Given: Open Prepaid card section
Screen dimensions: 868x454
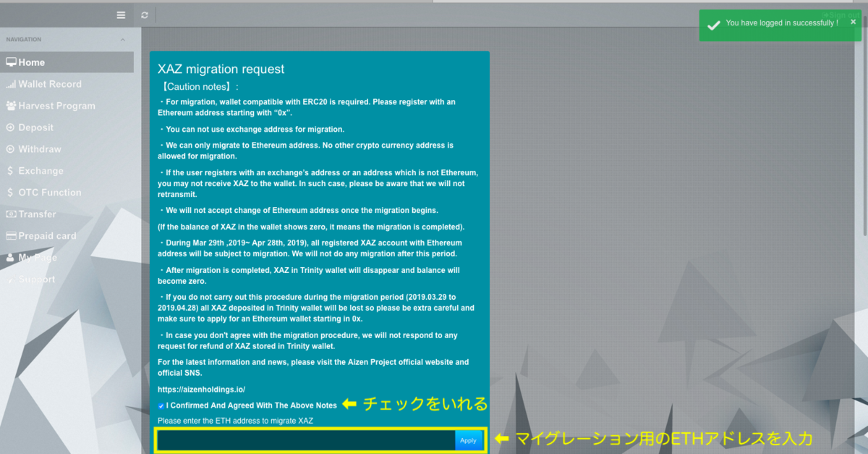Looking at the screenshot, I should (67, 236).
